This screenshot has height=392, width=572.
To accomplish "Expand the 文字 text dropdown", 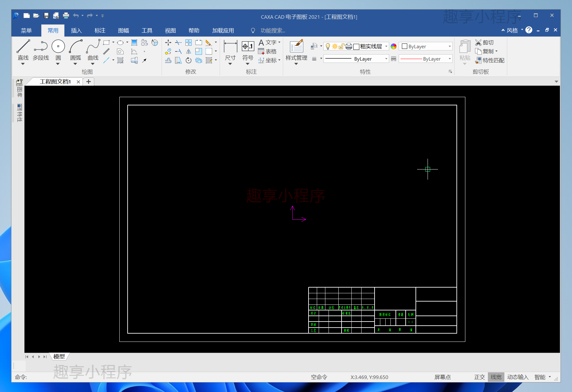I will (279, 42).
